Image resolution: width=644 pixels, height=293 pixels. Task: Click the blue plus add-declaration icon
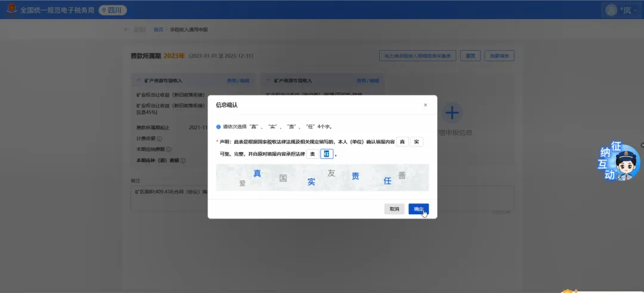point(453,113)
